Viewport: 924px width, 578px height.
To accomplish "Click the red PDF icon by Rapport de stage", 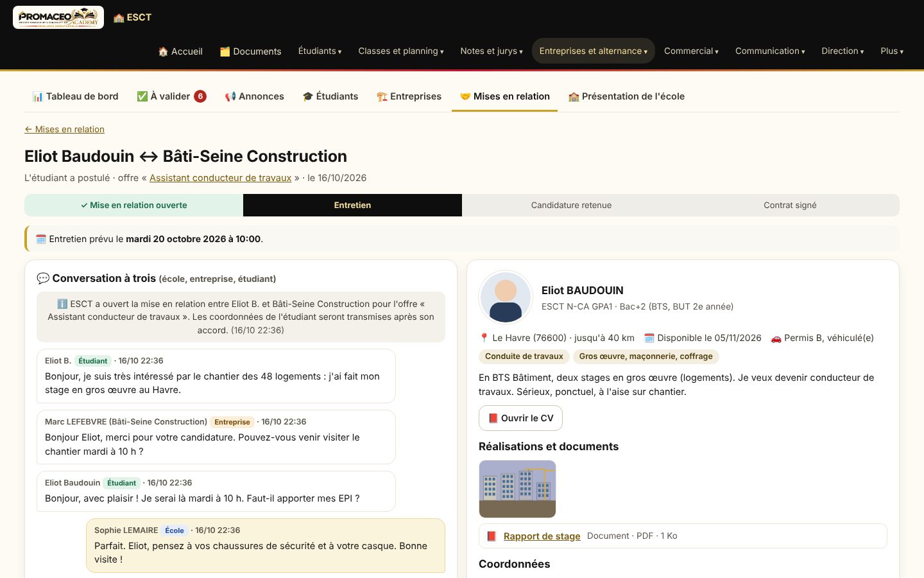I will (492, 536).
